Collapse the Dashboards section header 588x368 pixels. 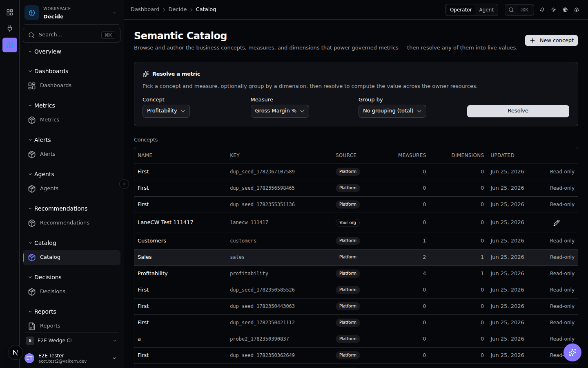tap(48, 71)
